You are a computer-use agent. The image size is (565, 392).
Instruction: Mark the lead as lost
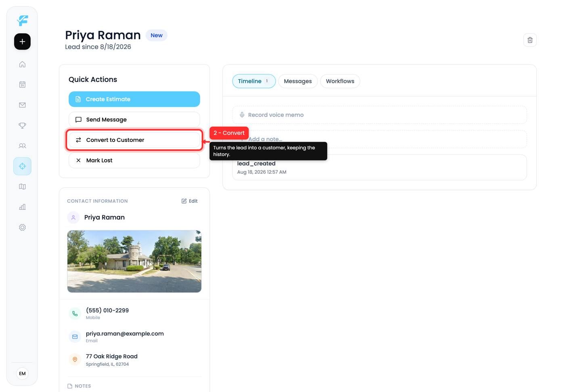[x=134, y=161]
